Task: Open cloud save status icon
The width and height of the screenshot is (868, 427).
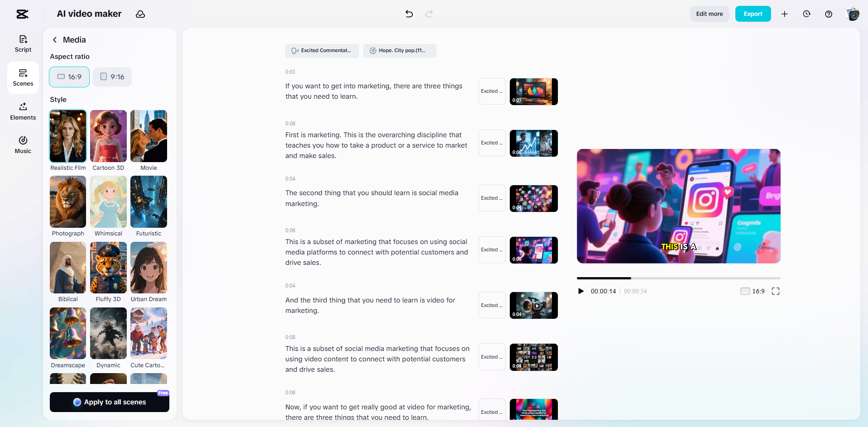Action: (140, 14)
